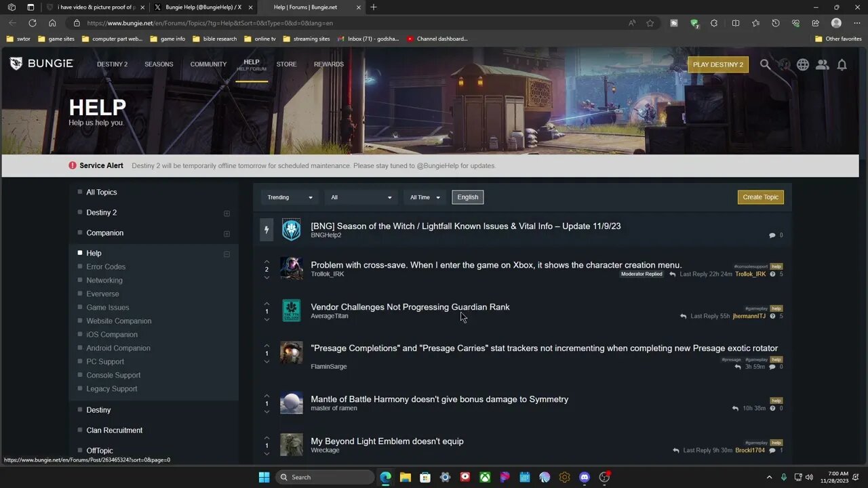Switch to the Bungie Help X tab
The image size is (868, 488).
coord(202,7)
